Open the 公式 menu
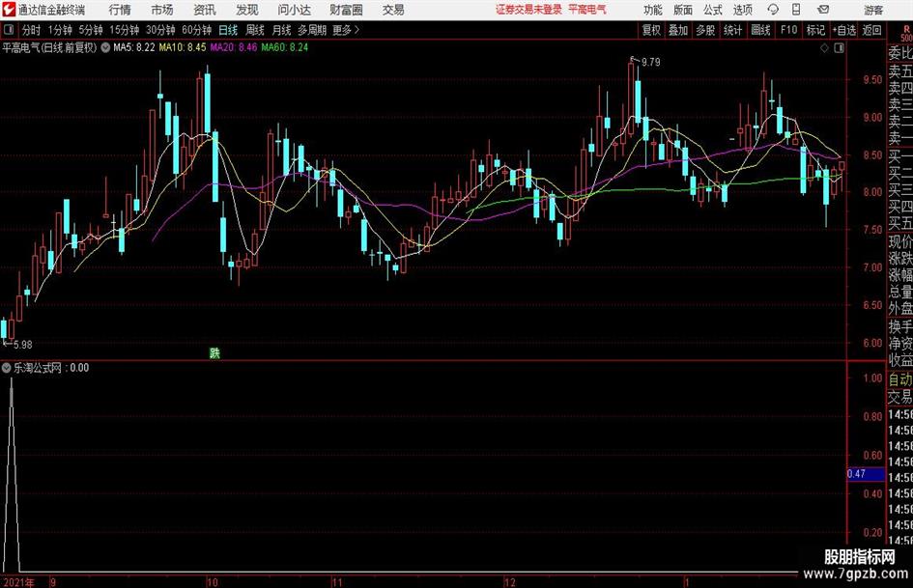The image size is (913, 588). click(x=712, y=10)
